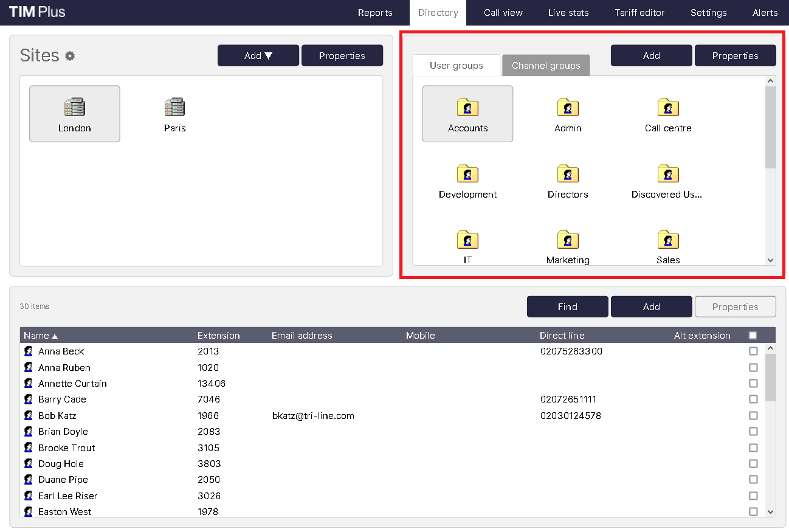Screen dimensions: 789x532
Task: Select the Call centre group folder
Action: [667, 113]
